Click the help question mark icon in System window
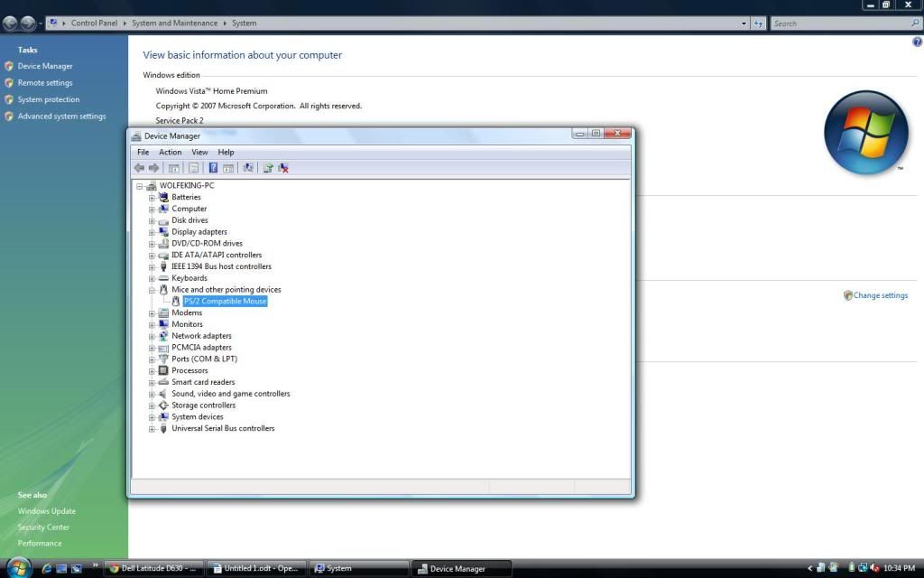 pos(918,42)
